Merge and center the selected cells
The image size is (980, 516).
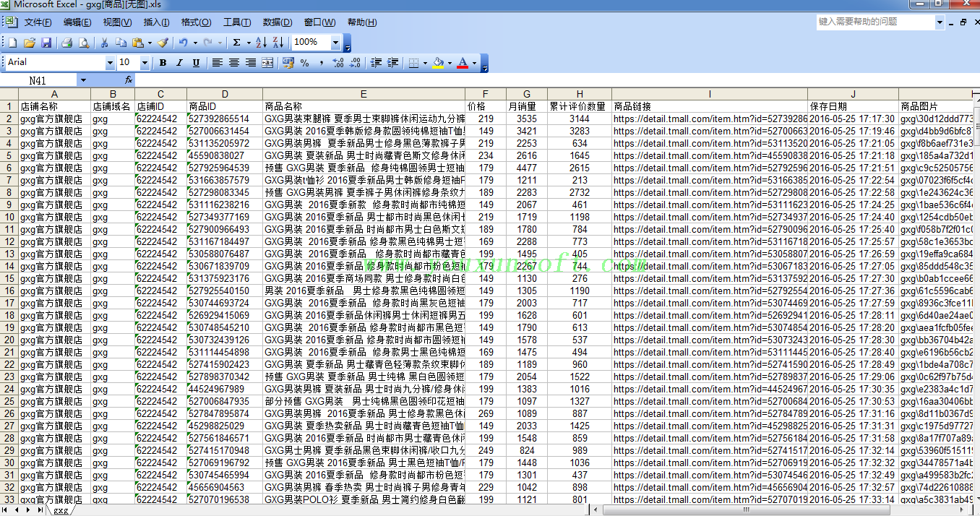point(267,63)
